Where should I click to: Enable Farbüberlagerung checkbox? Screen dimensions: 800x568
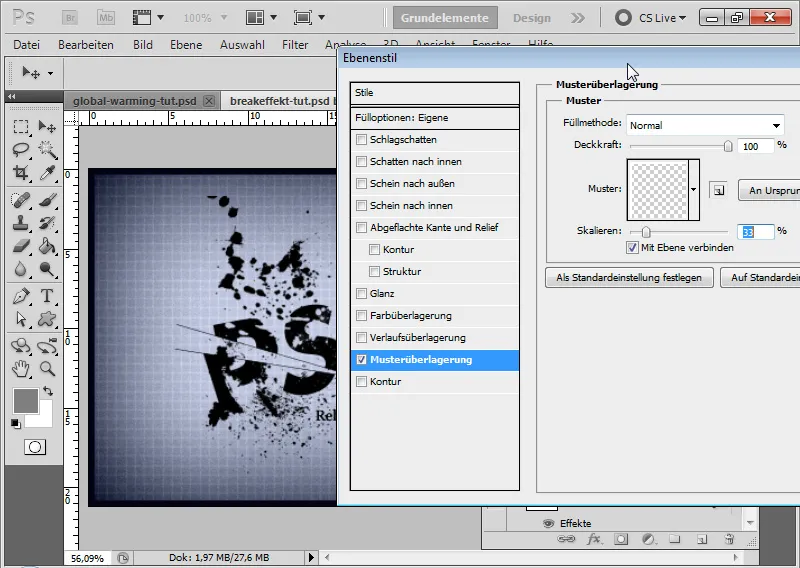361,315
